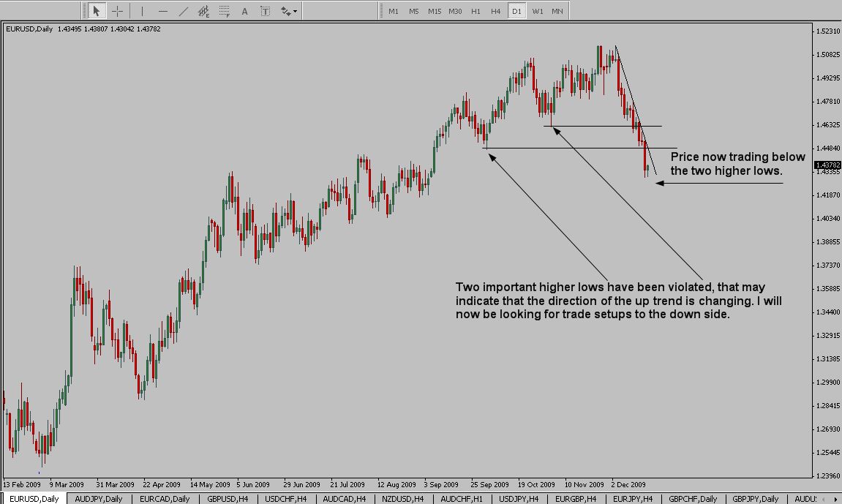This screenshot has width=842, height=504.
Task: Draw a vertical line tool
Action: pos(142,11)
